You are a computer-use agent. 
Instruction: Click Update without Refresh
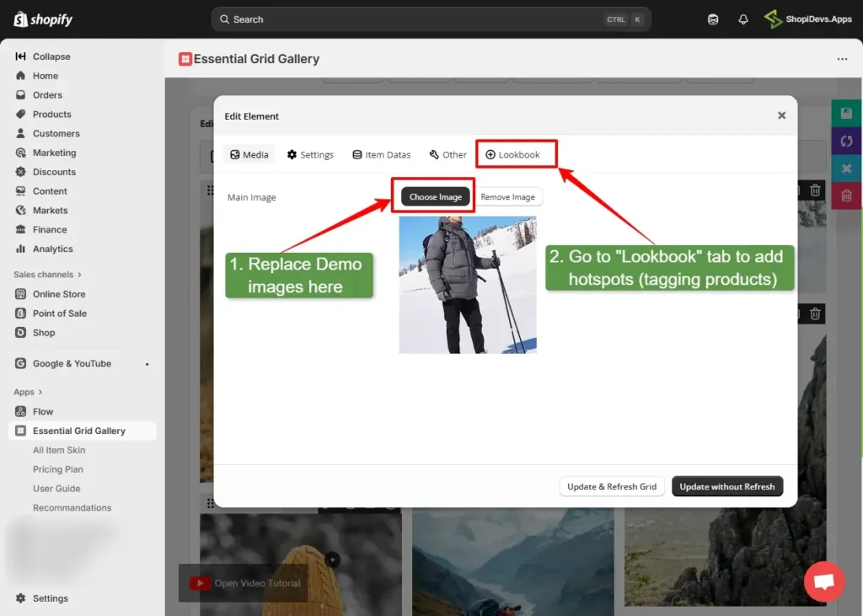click(727, 486)
